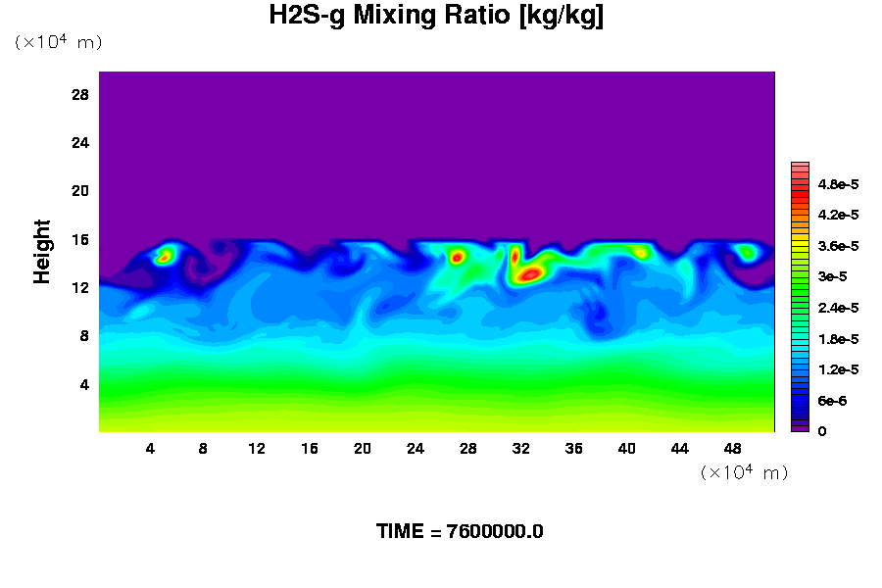Screen dimensions: 882x588
Task: Click the 4.8e-5 colorbar label
Action: pyautogui.click(x=838, y=184)
